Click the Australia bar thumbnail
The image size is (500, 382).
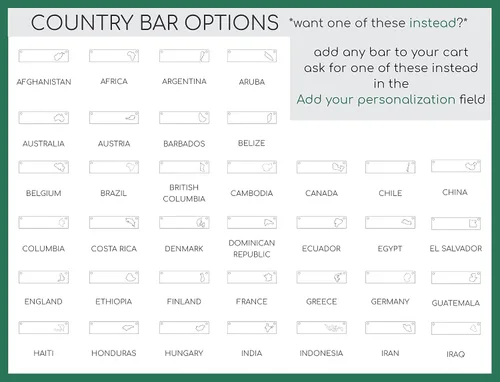click(44, 118)
